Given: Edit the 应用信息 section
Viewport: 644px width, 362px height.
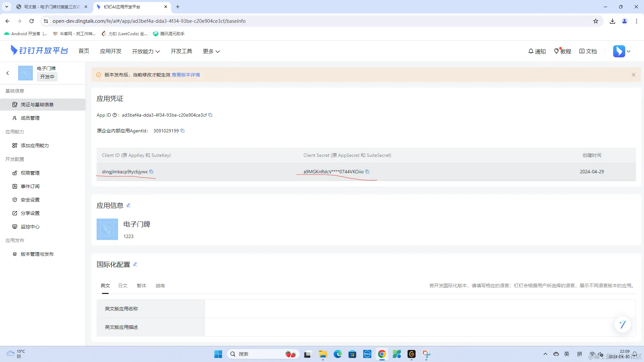Looking at the screenshot, I should (128, 205).
